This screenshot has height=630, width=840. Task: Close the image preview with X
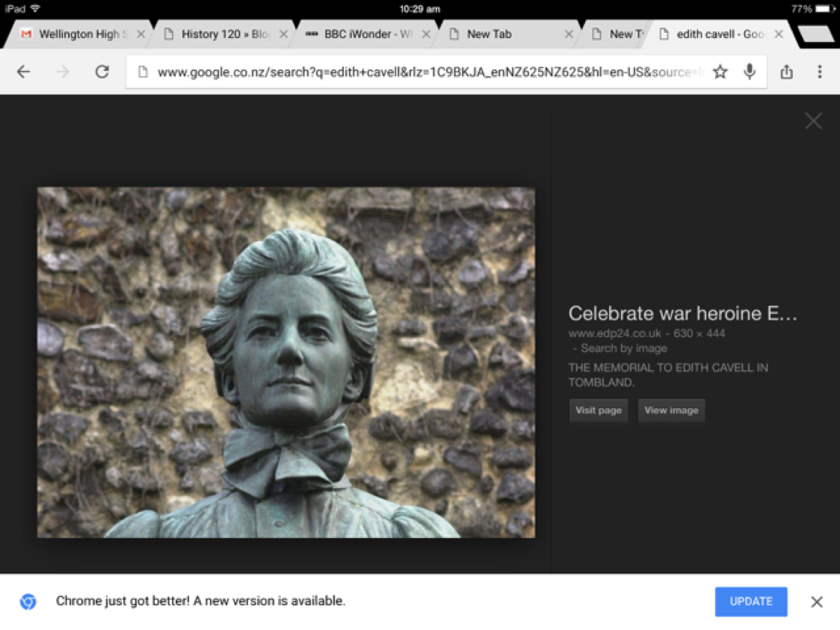tap(813, 121)
